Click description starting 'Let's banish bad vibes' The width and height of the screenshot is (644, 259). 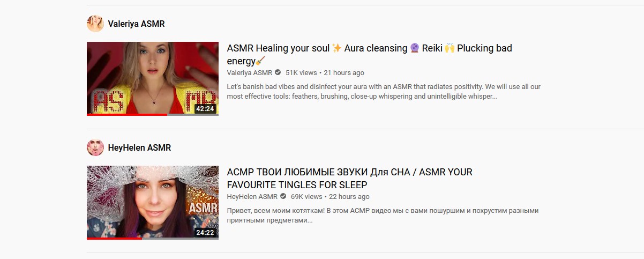(384, 91)
